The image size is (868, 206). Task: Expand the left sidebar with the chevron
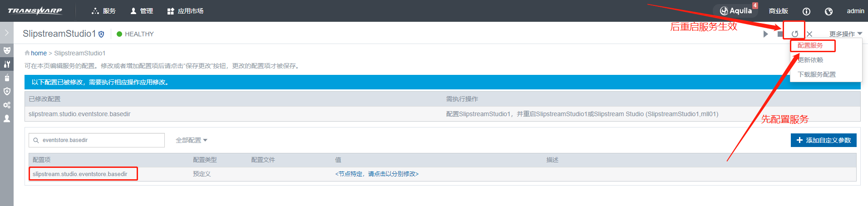6,33
